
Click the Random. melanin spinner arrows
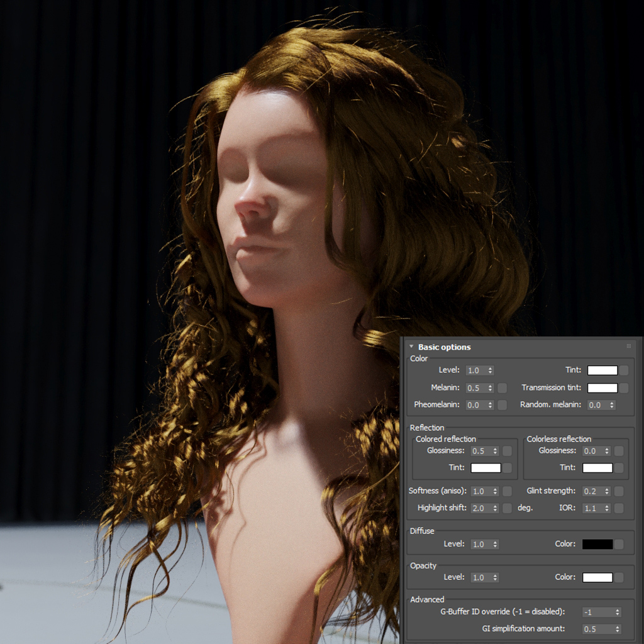click(612, 405)
